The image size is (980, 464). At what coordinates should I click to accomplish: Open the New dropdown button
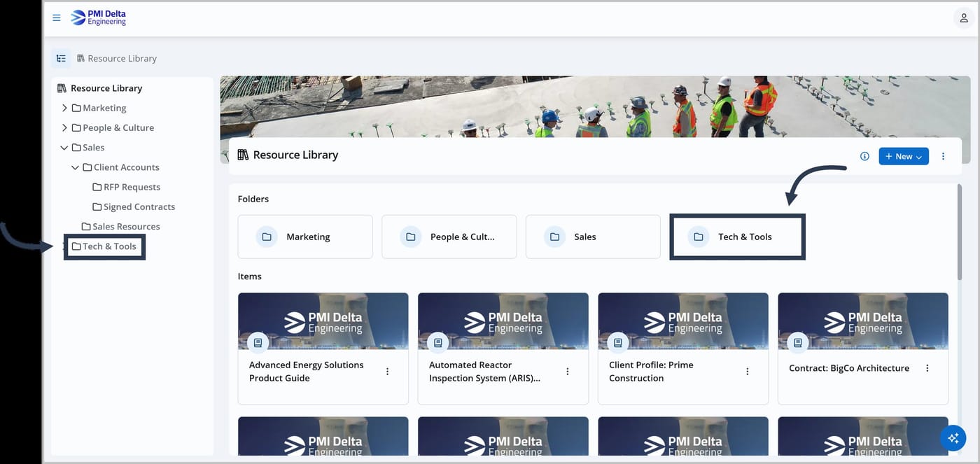(x=904, y=156)
